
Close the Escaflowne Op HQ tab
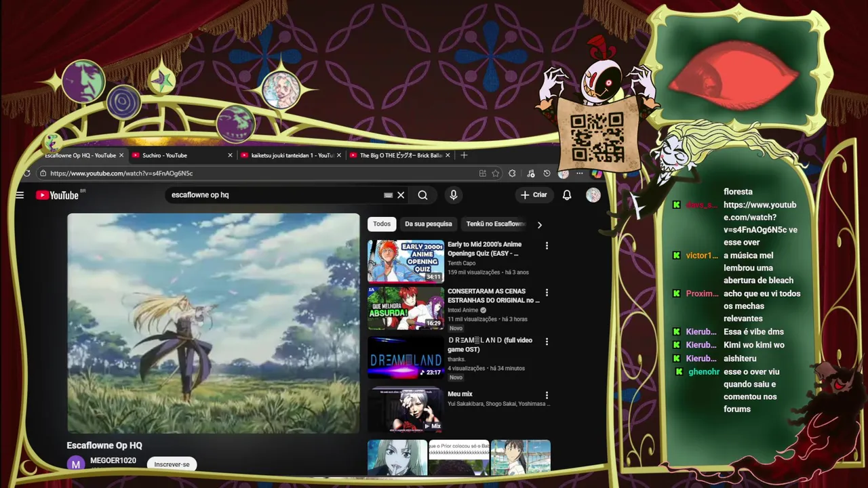pyautogui.click(x=121, y=155)
